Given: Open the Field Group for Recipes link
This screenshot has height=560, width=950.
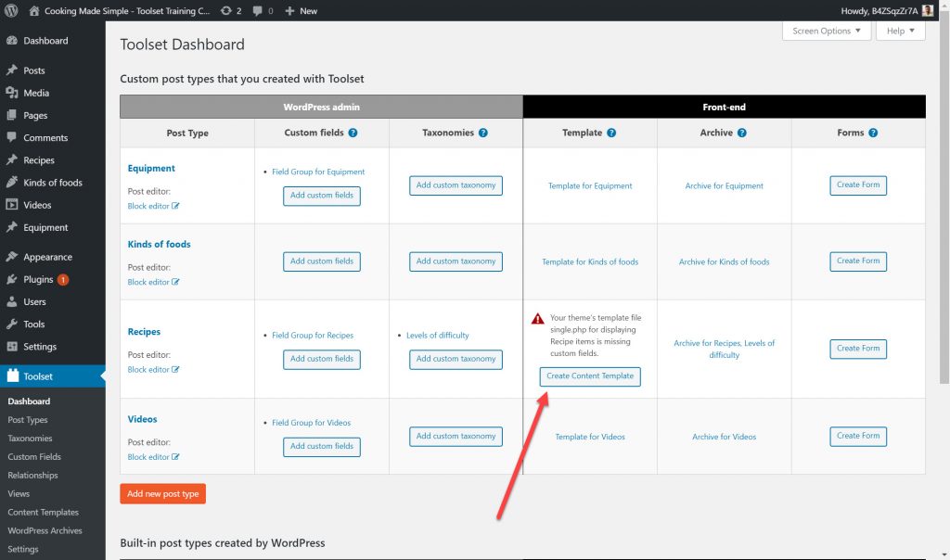Looking at the screenshot, I should (x=313, y=336).
